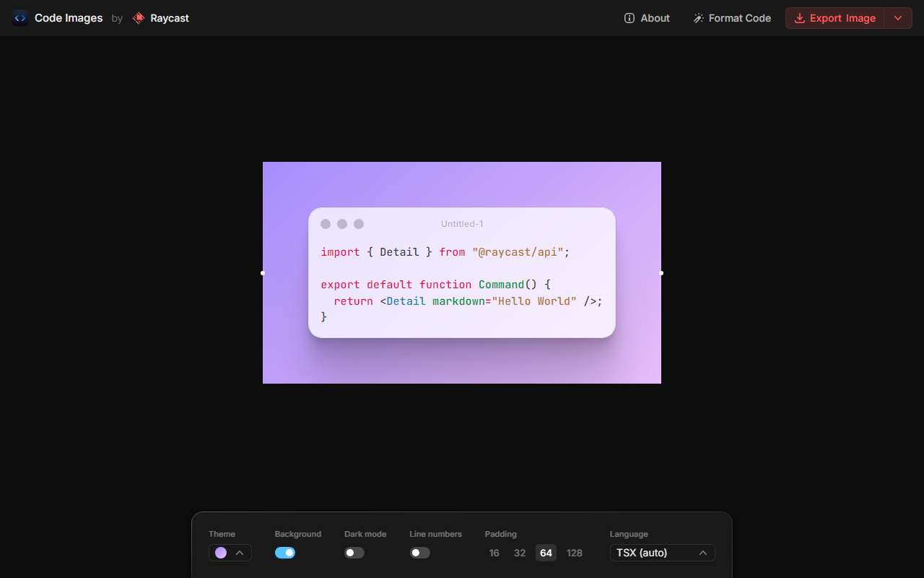Click the Export Image button
Screen dimensions: 924x578
pyautogui.click(x=835, y=18)
